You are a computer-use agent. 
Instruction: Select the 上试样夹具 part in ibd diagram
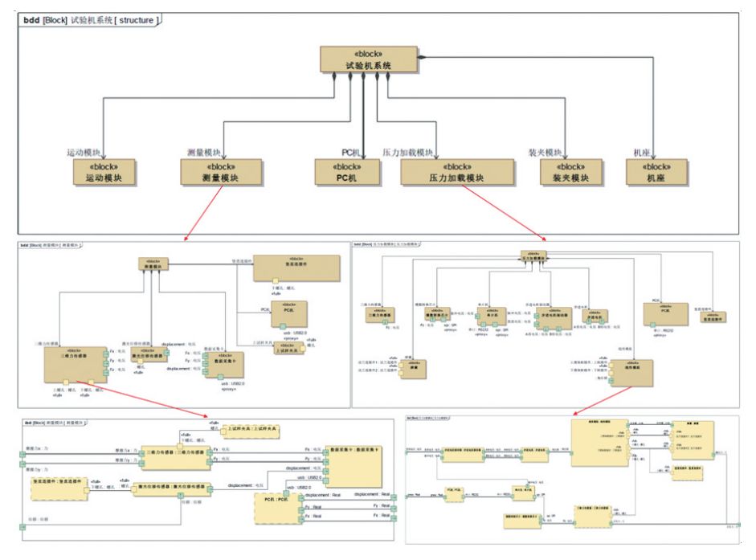click(250, 431)
